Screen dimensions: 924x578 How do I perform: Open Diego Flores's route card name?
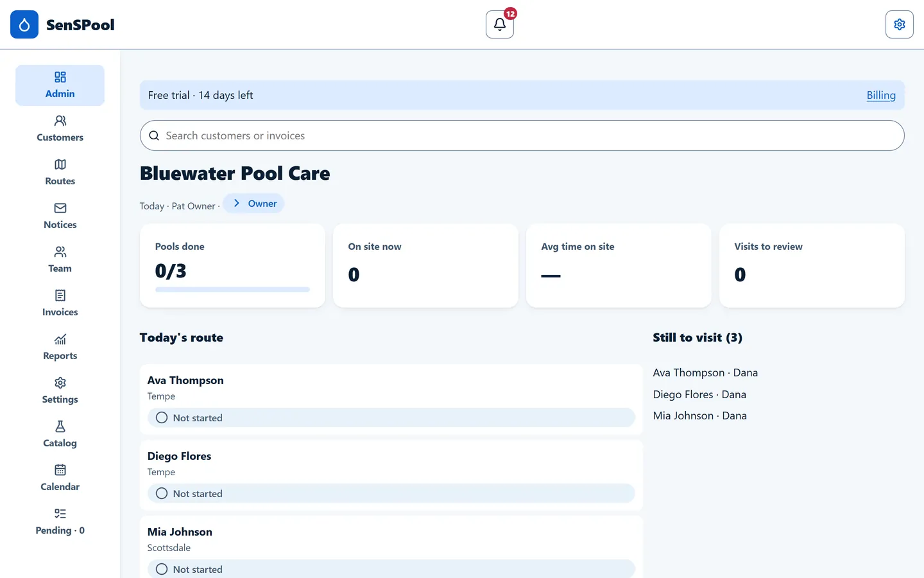tap(179, 456)
